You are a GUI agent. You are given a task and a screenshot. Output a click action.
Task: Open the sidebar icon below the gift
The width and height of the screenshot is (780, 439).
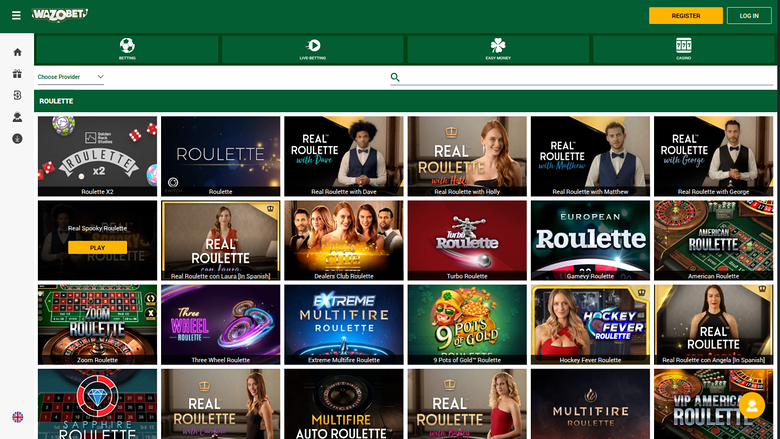pyautogui.click(x=17, y=95)
